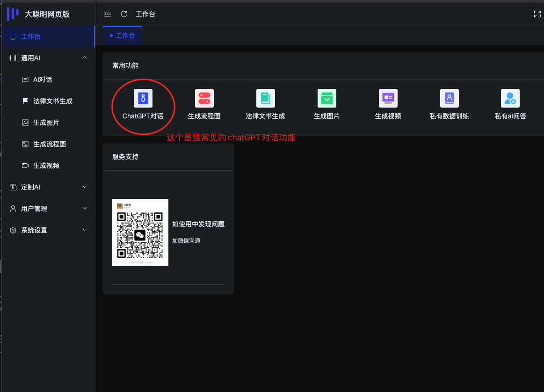The image size is (544, 392).
Task: Click the 系统设置 menu label
Action: pos(34,230)
